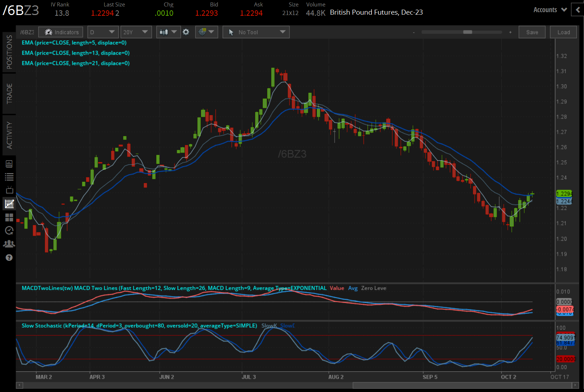Viewport: 584px width, 392px height.
Task: Switch to the POSITIONS tab
Action: pyautogui.click(x=9, y=52)
